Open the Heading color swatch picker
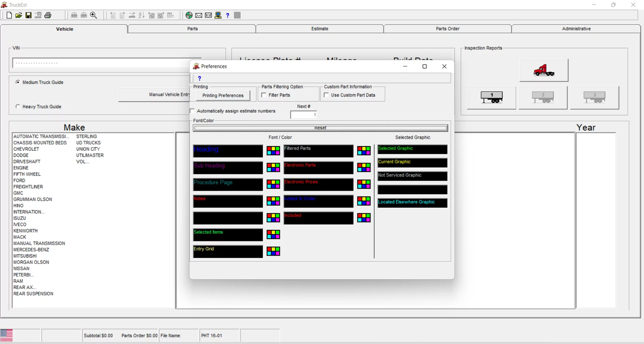 pyautogui.click(x=273, y=150)
